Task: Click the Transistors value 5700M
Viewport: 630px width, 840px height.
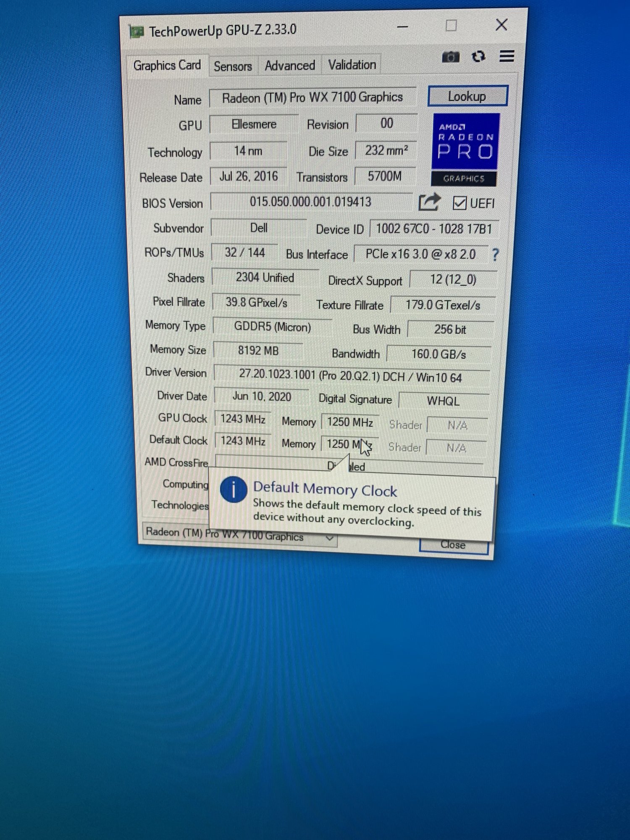Action: coord(385,176)
